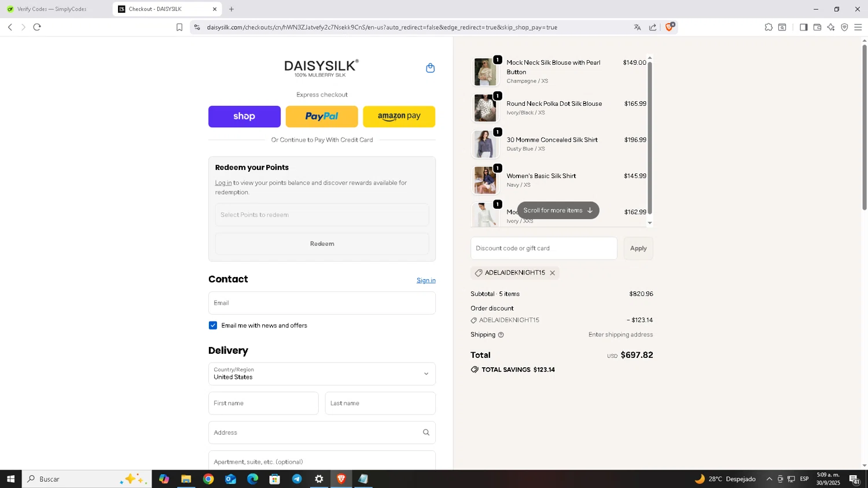Open Telegram from taskbar
The height and width of the screenshot is (488, 868).
coord(297,479)
